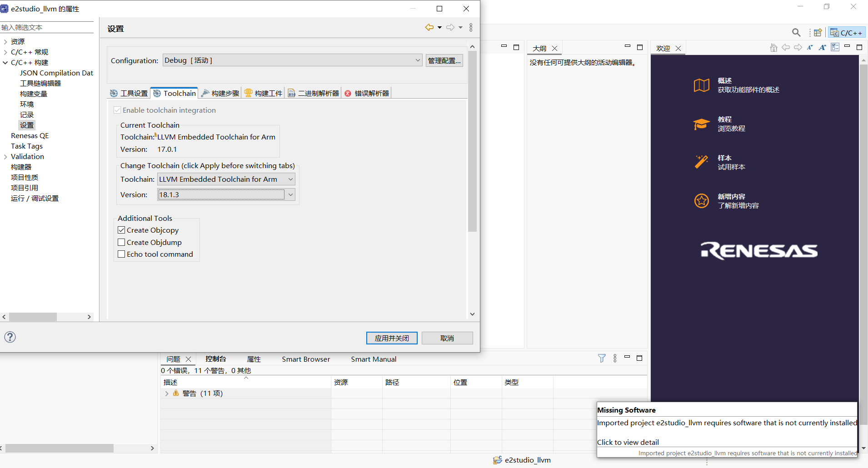This screenshot has width=868, height=468.
Task: Click the enlarge font size icon in the Welcome view
Action: [x=822, y=47]
